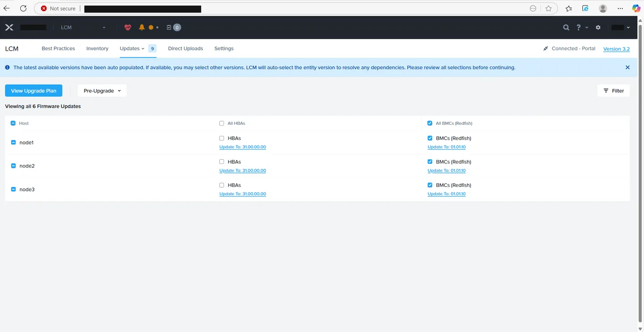
Task: Open the user account dropdown chevron
Action: 628,28
